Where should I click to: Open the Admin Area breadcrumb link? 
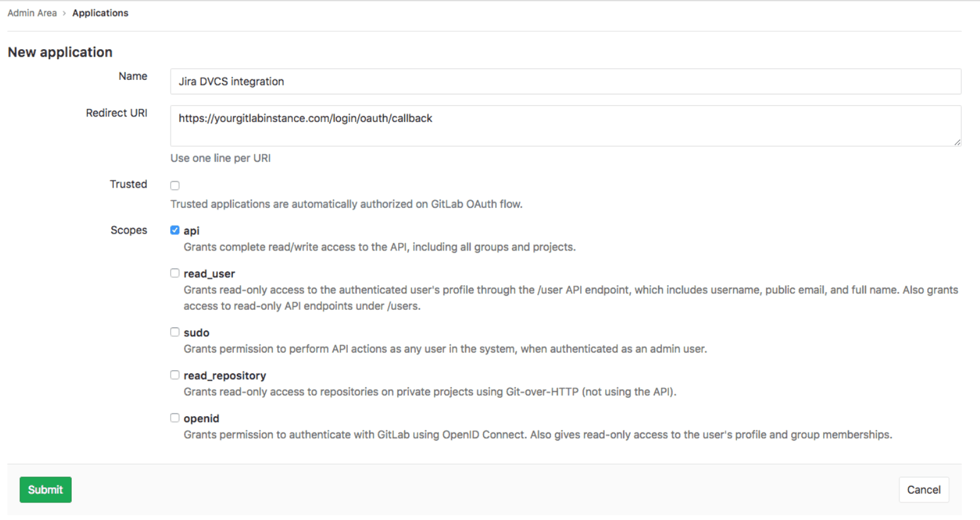[x=32, y=13]
